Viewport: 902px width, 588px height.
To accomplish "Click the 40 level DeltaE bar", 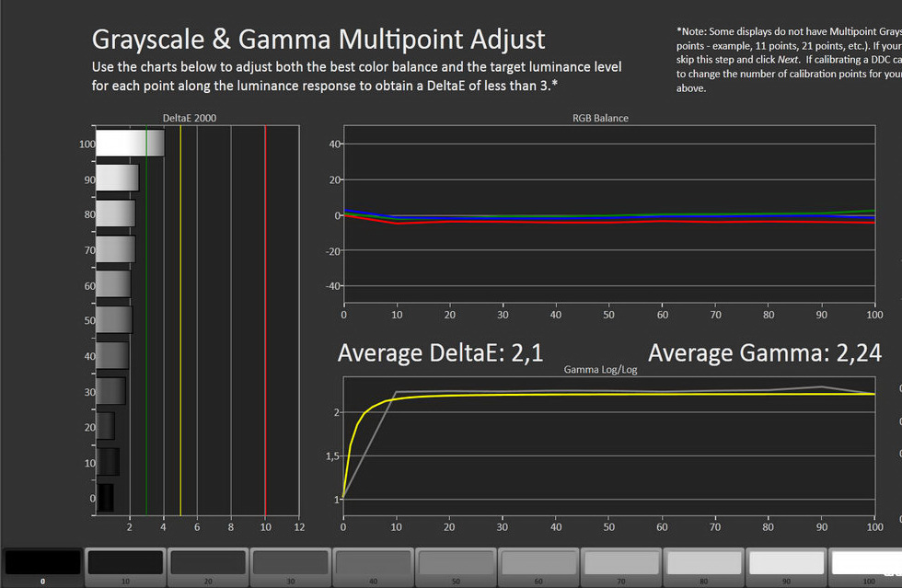I will (112, 355).
